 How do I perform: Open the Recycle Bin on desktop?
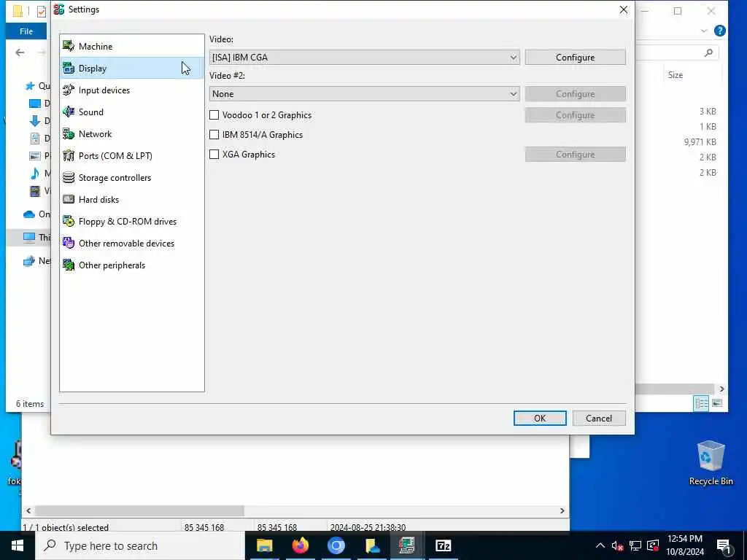point(711,463)
